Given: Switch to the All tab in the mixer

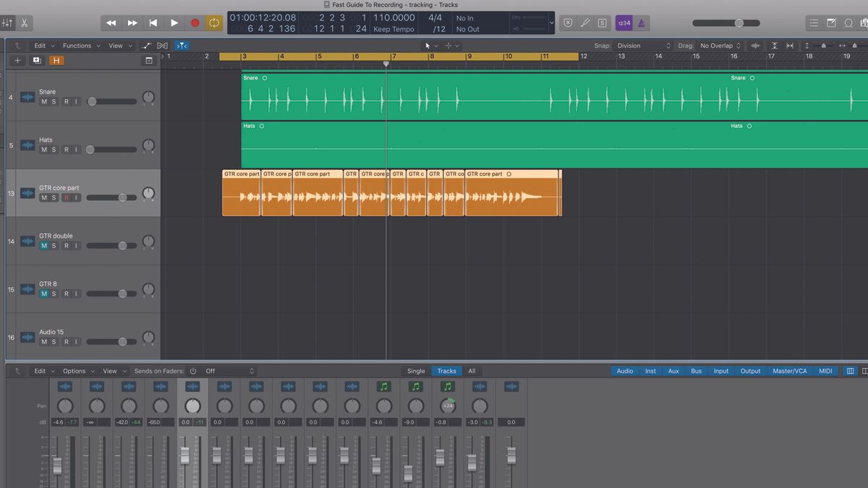Looking at the screenshot, I should tap(472, 371).
